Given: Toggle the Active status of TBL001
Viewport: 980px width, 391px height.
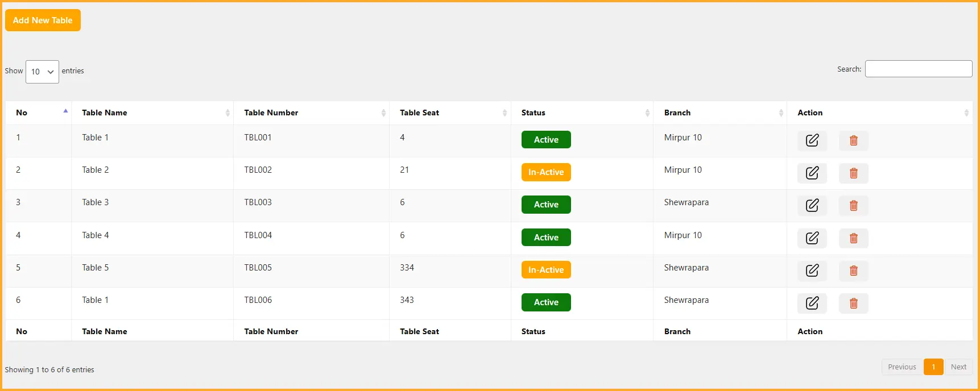Looking at the screenshot, I should click(545, 140).
